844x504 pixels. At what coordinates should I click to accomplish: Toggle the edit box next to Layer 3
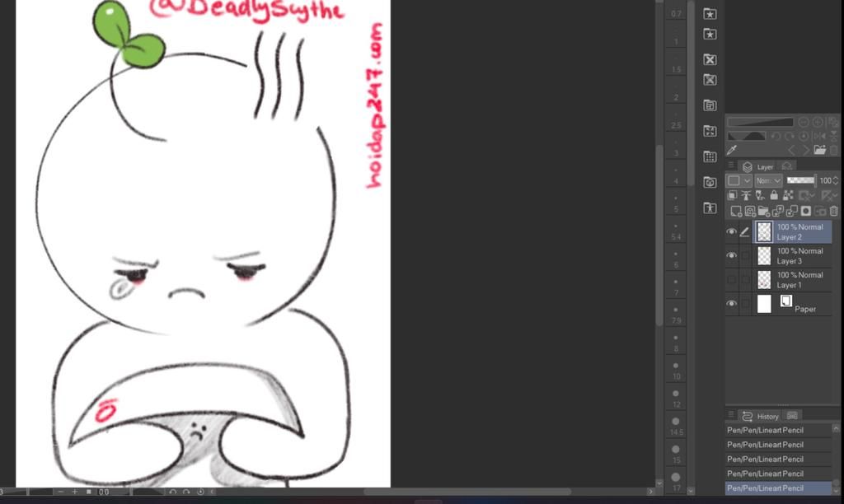click(x=745, y=255)
